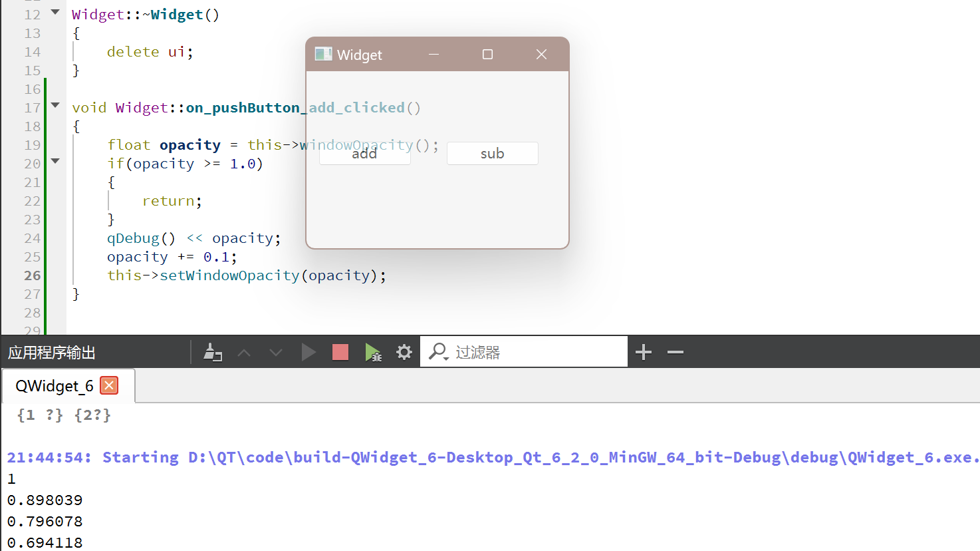This screenshot has width=980, height=551.
Task: Zoom out output with minus icon
Action: 675,352
